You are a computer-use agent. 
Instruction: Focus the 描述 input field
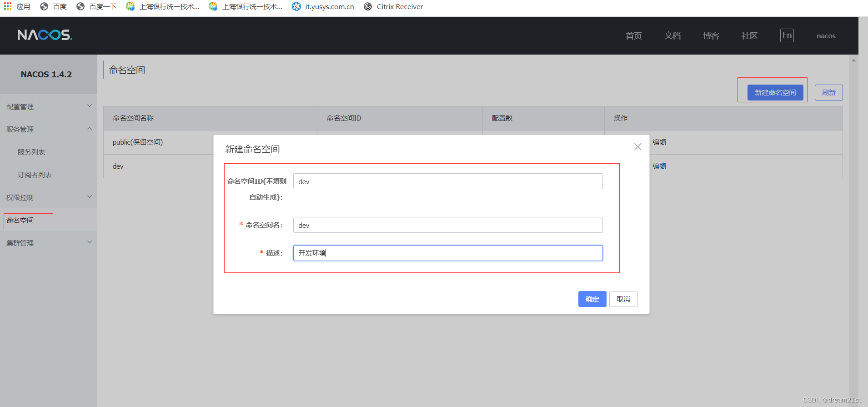448,253
